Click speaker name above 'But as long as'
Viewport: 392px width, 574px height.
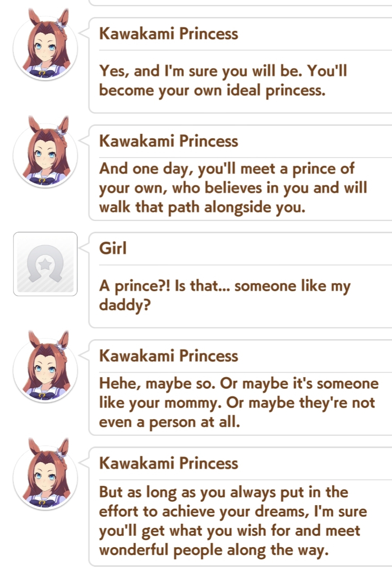tap(168, 463)
